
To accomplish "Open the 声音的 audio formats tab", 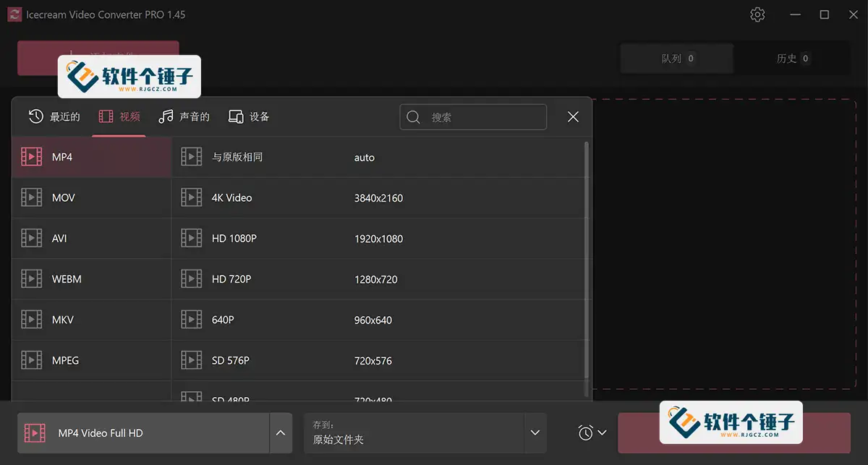I will click(x=184, y=116).
